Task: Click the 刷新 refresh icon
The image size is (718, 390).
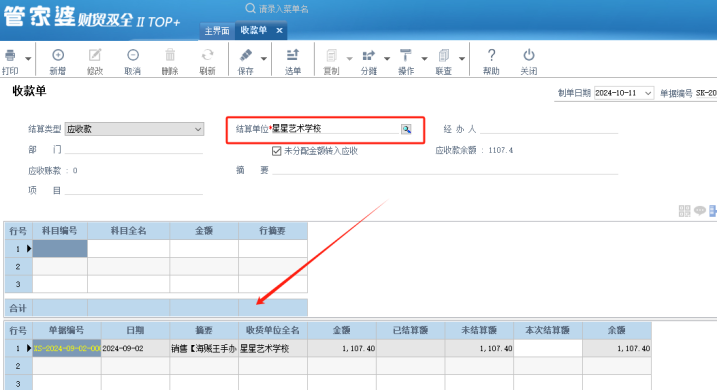Action: coord(207,55)
